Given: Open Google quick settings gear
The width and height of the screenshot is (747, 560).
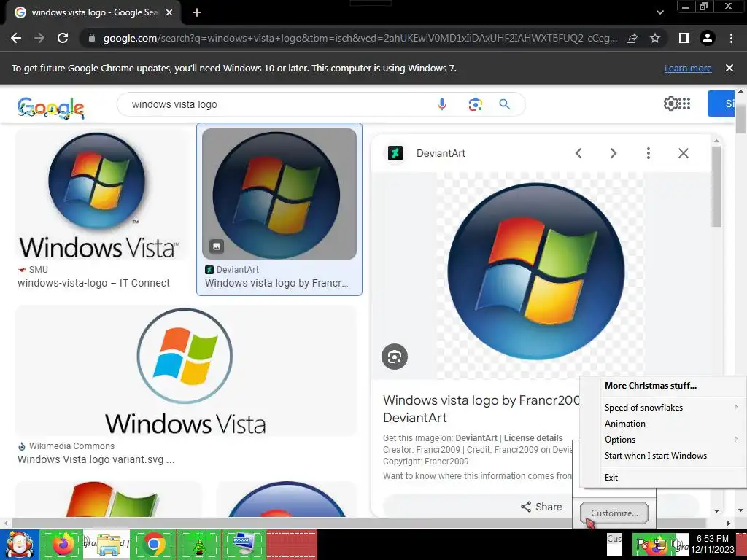Looking at the screenshot, I should pos(670,104).
